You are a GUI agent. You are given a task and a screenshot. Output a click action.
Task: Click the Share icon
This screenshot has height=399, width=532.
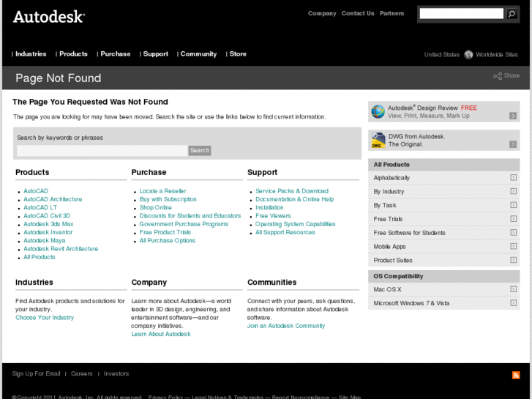tap(498, 75)
